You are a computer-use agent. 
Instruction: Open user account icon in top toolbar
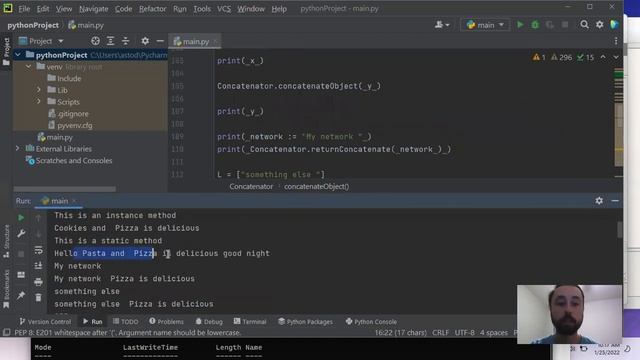[442, 25]
